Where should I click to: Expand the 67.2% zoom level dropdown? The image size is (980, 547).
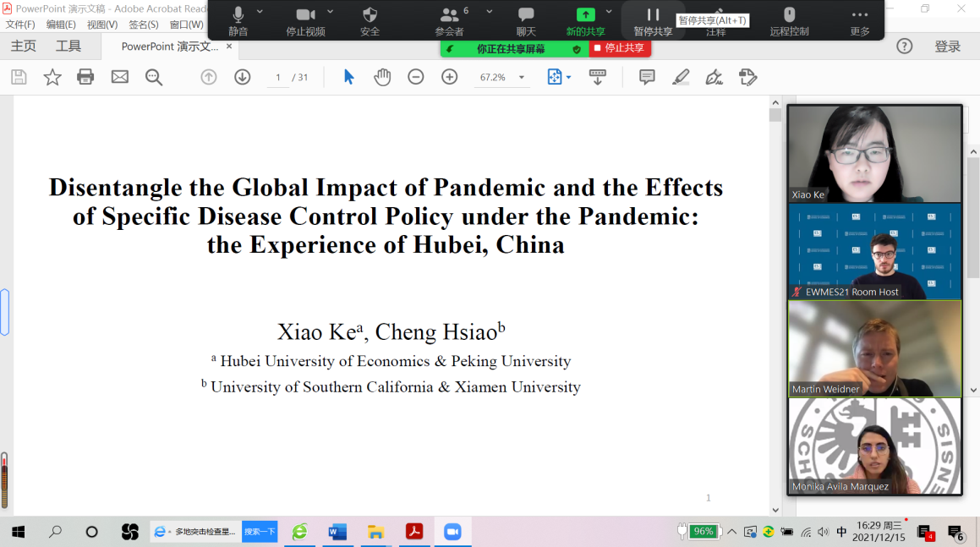point(522,78)
